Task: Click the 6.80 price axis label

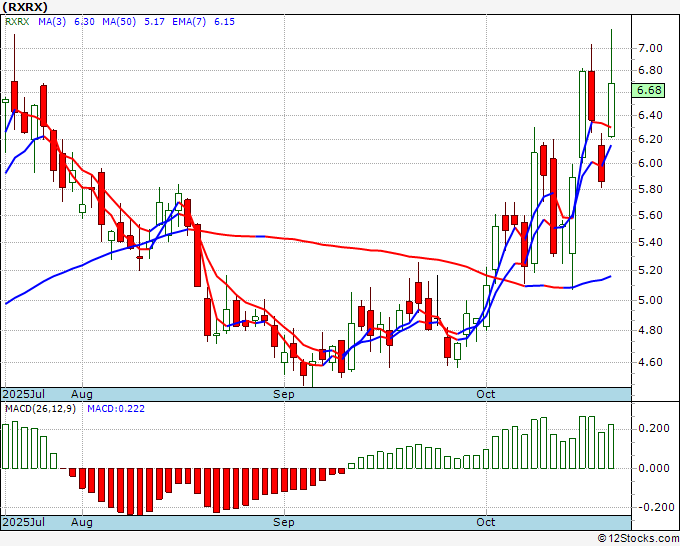Action: click(x=650, y=70)
